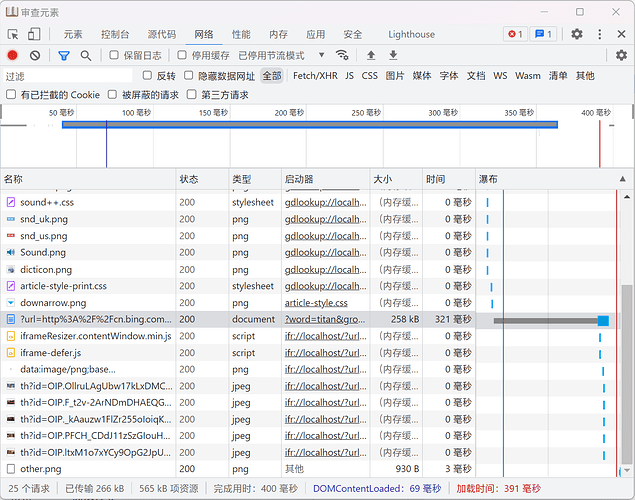Check 被屏蔽的请求 checkbox
The width and height of the screenshot is (635, 500).
click(112, 94)
